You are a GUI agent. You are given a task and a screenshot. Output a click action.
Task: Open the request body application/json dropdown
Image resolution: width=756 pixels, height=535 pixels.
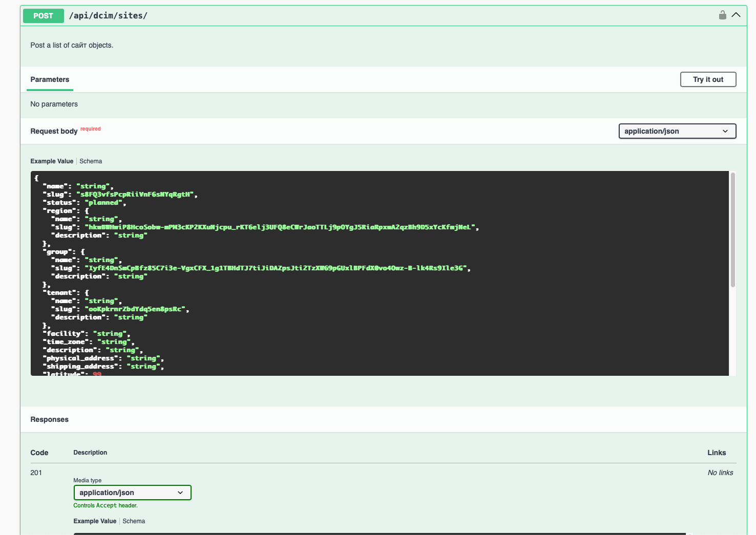tap(677, 131)
